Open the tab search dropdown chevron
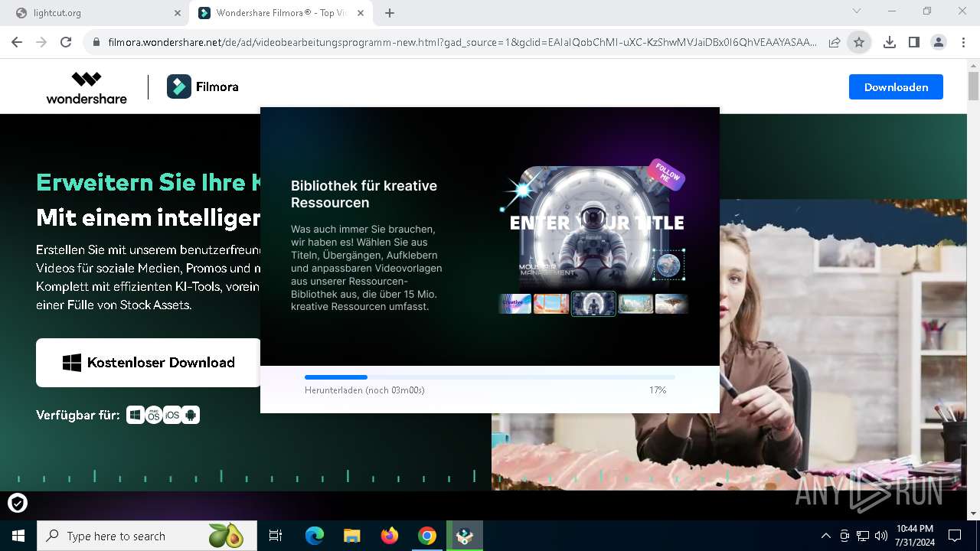Image resolution: width=980 pixels, height=551 pixels. (857, 11)
